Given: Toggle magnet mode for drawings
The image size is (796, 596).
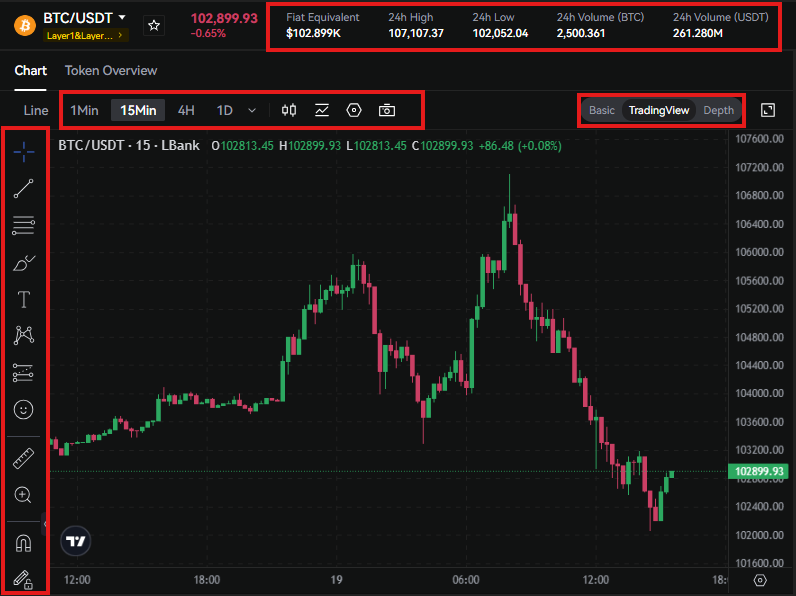Looking at the screenshot, I should (23, 543).
